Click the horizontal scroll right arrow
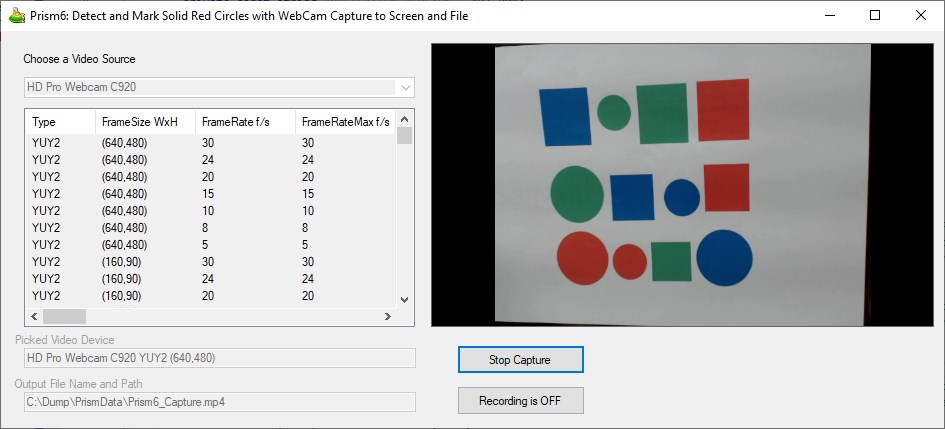Screen dimensions: 945x429 point(387,316)
